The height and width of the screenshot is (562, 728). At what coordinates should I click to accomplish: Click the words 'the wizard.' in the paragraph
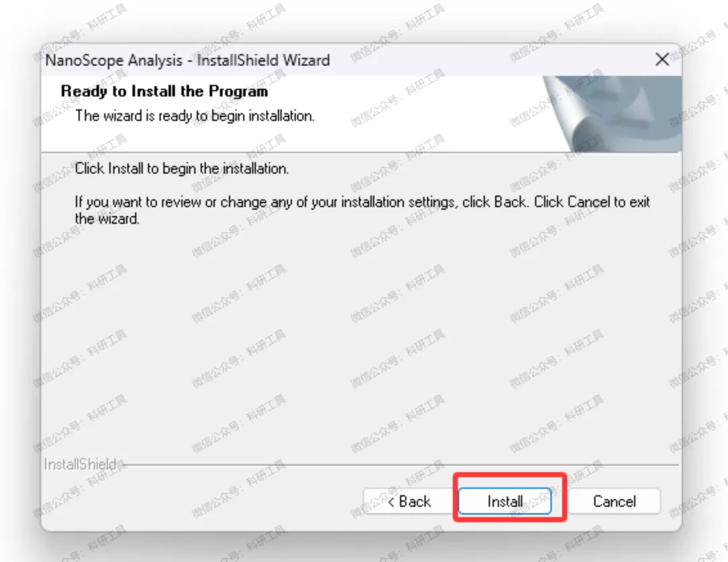click(x=107, y=218)
